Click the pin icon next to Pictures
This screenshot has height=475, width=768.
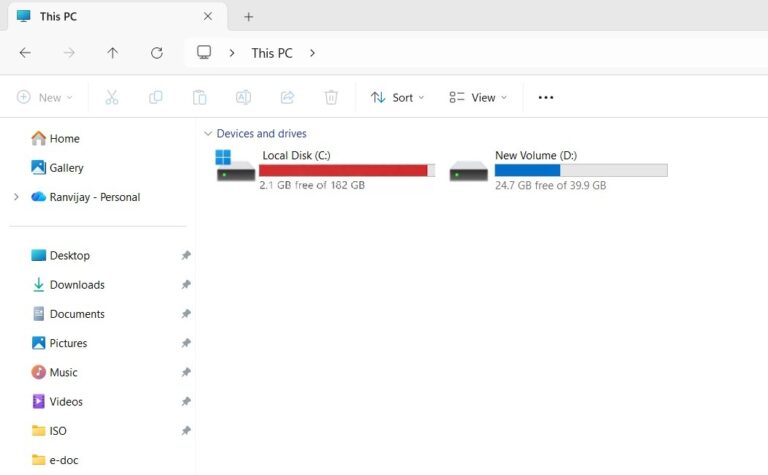(x=186, y=343)
